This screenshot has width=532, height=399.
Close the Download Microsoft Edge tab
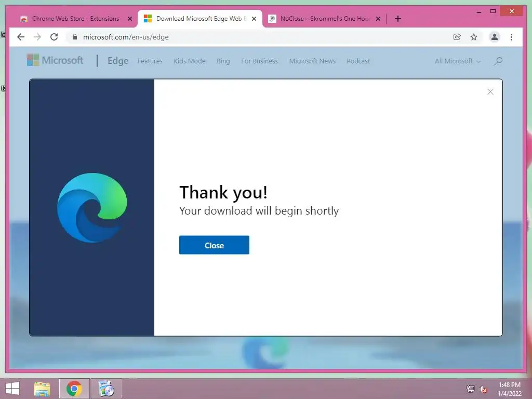tap(254, 19)
